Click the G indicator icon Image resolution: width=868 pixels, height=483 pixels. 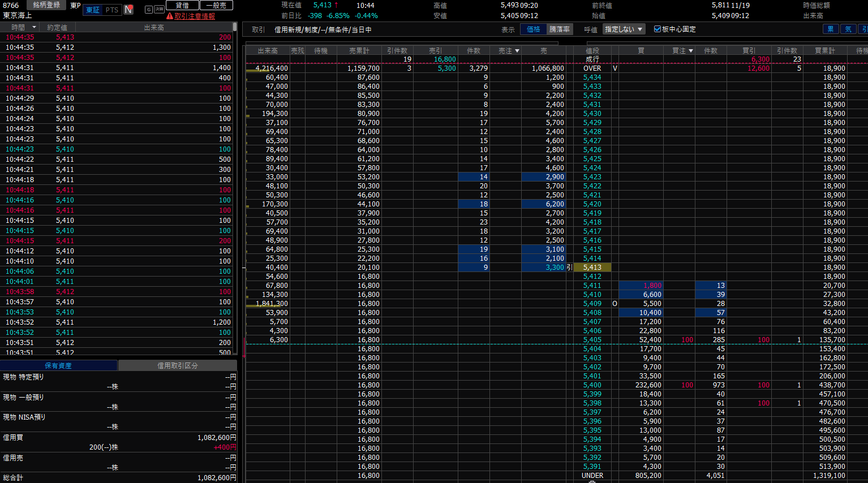click(x=149, y=10)
